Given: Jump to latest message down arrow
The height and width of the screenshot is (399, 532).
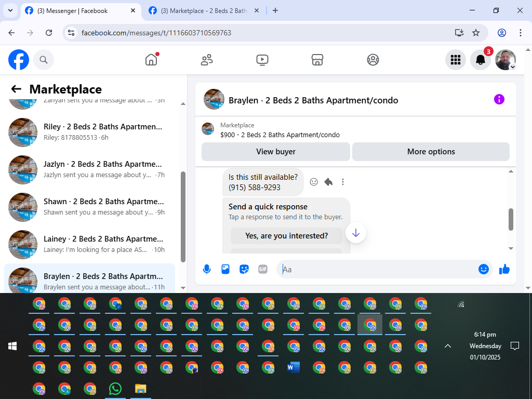Looking at the screenshot, I should coord(355,233).
